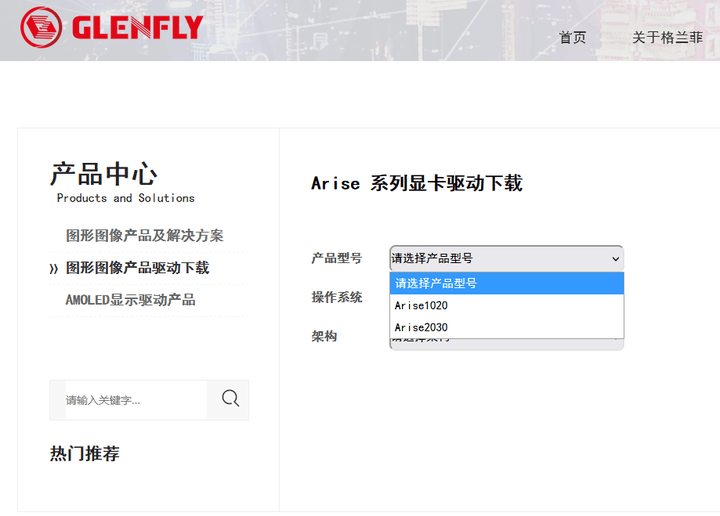Click the 操作系统 label
The width and height of the screenshot is (720, 516).
click(x=337, y=297)
